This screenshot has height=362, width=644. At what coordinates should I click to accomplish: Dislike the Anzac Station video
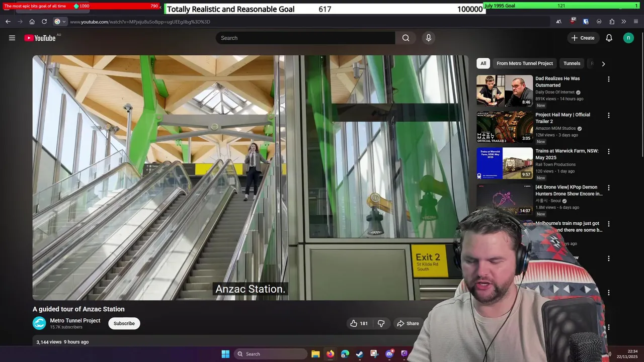[x=381, y=323]
